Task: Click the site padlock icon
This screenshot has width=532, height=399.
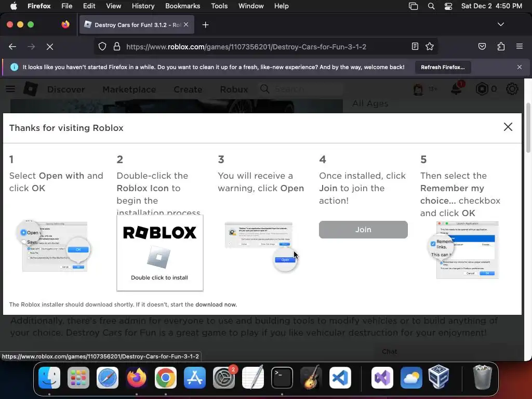Action: pyautogui.click(x=117, y=46)
